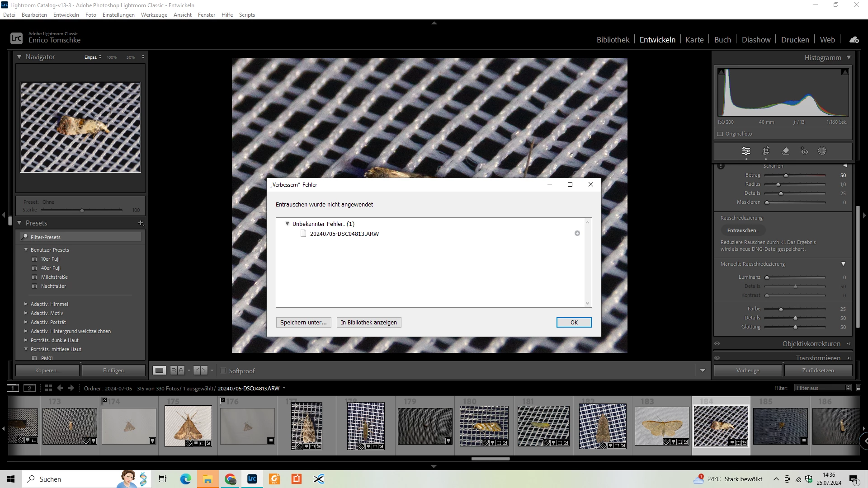Switch to the Bibliothek module
Image resolution: width=868 pixels, height=488 pixels.
coord(613,40)
